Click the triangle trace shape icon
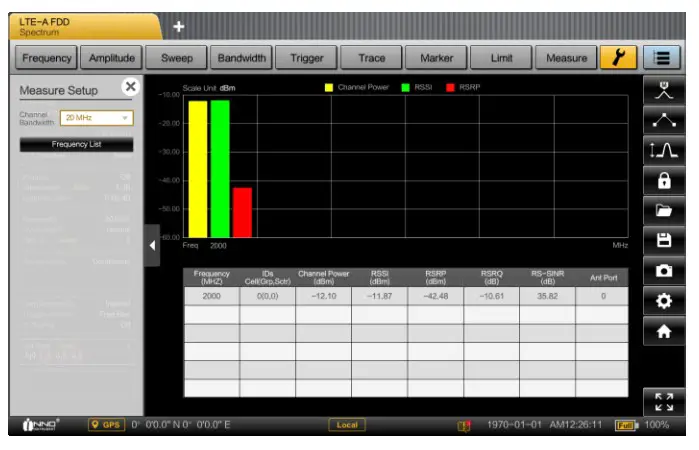The image size is (699, 450). 664,120
